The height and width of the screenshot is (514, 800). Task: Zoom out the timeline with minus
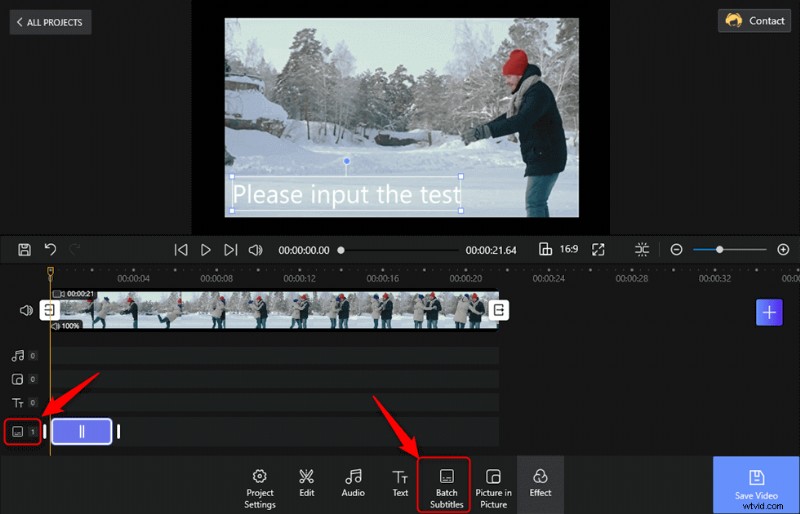pyautogui.click(x=677, y=250)
